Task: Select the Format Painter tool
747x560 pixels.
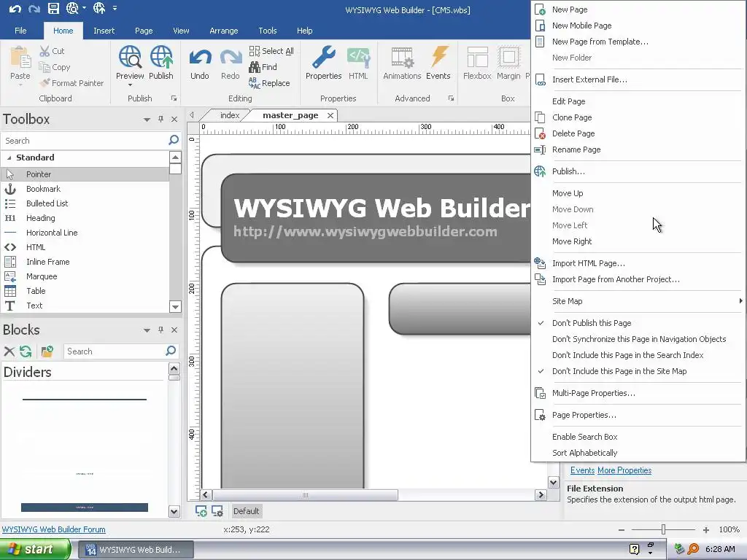Action: coord(71,83)
